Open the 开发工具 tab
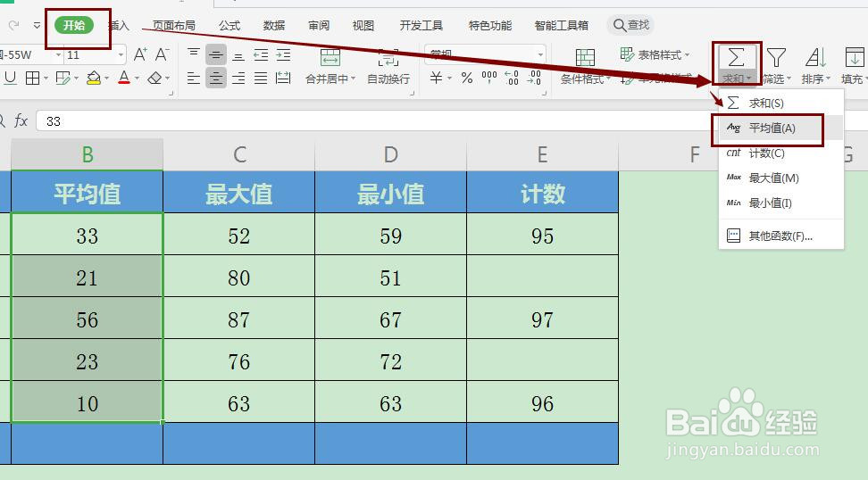 click(x=421, y=26)
